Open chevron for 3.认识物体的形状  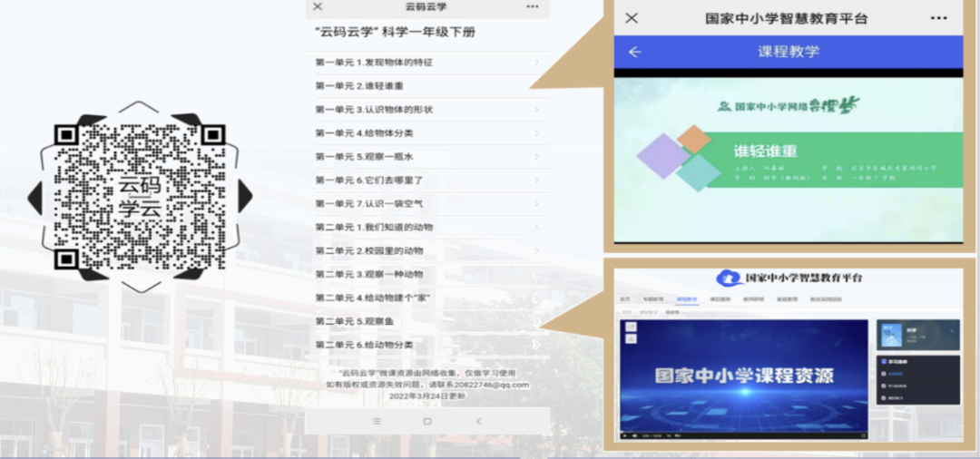point(536,109)
